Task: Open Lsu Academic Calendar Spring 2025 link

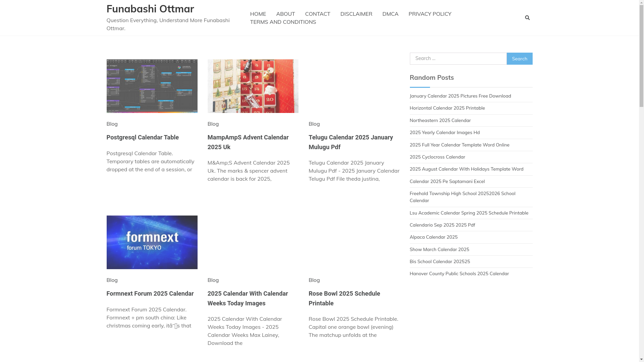Action: tap(469, 213)
